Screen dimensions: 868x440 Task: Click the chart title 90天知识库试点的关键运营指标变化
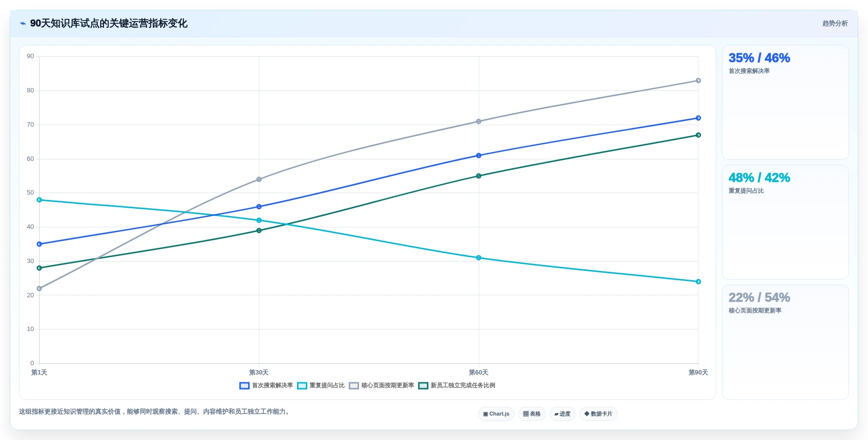tap(109, 23)
